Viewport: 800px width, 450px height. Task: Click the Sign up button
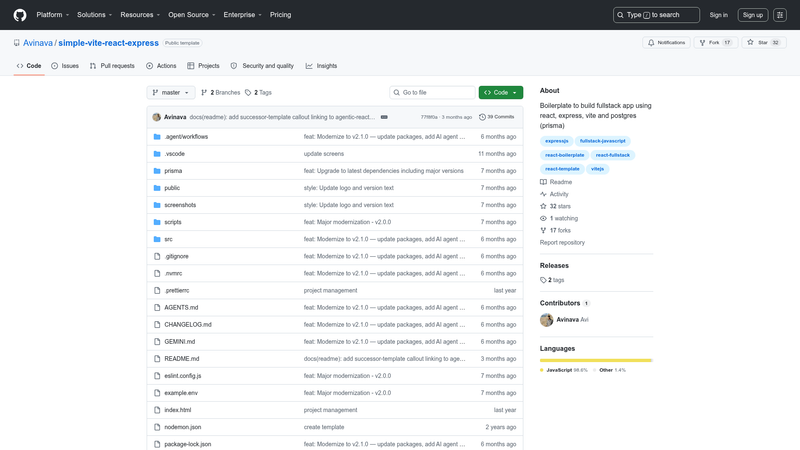point(753,15)
